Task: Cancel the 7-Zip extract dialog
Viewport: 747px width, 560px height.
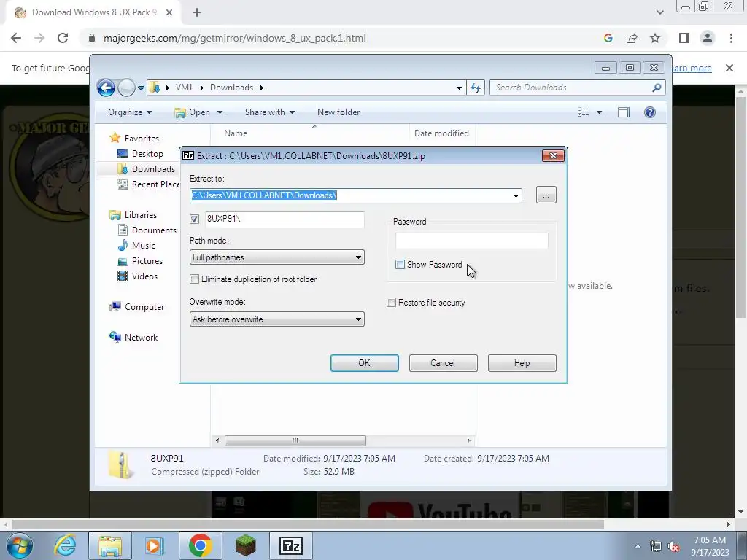Action: 443,363
